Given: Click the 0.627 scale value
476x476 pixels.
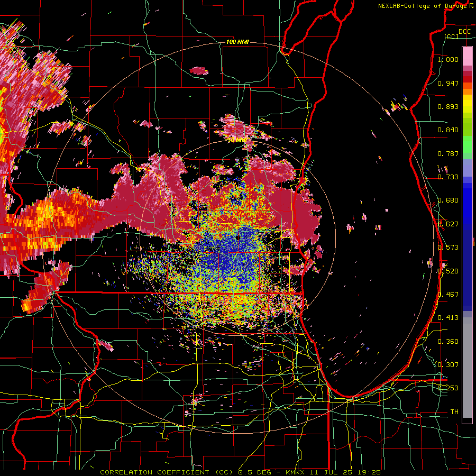Looking at the screenshot, I should 448,224.
